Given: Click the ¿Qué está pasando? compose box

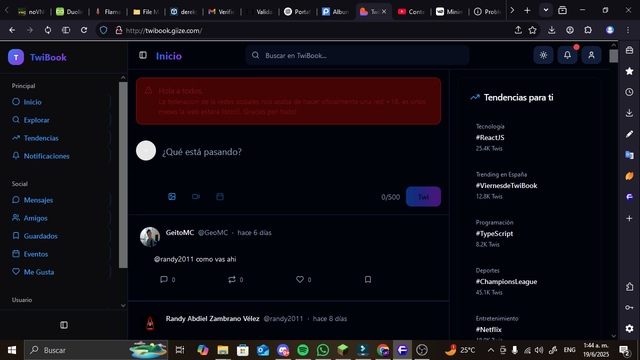Looking at the screenshot, I should pyautogui.click(x=300, y=152).
